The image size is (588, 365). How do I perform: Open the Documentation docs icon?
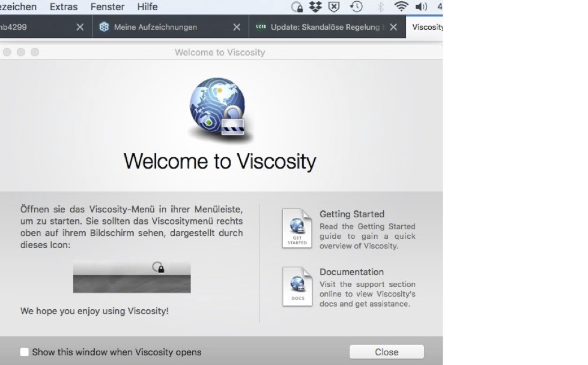point(297,286)
